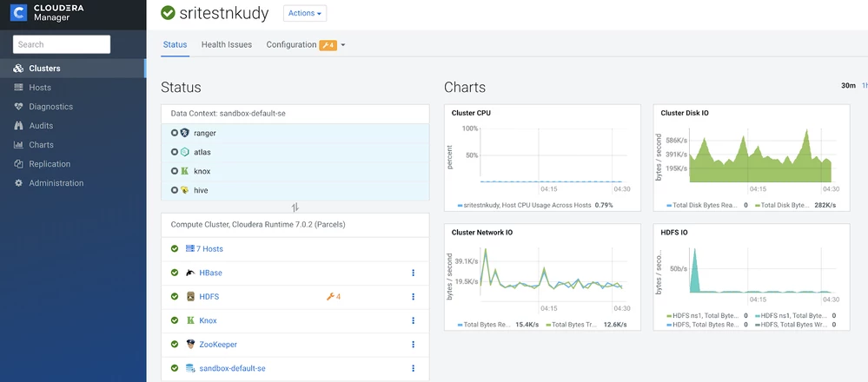This screenshot has height=382, width=868.
Task: Click the ranger service shield icon
Action: pos(185,133)
